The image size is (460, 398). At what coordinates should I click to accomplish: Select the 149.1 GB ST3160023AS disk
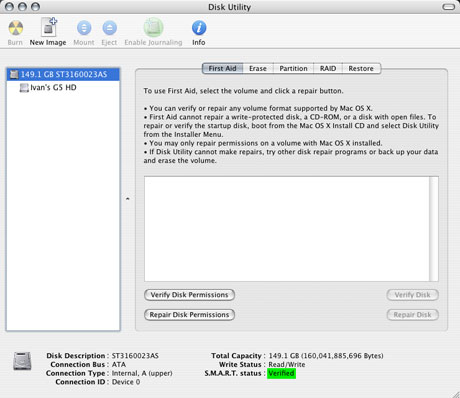[63, 74]
